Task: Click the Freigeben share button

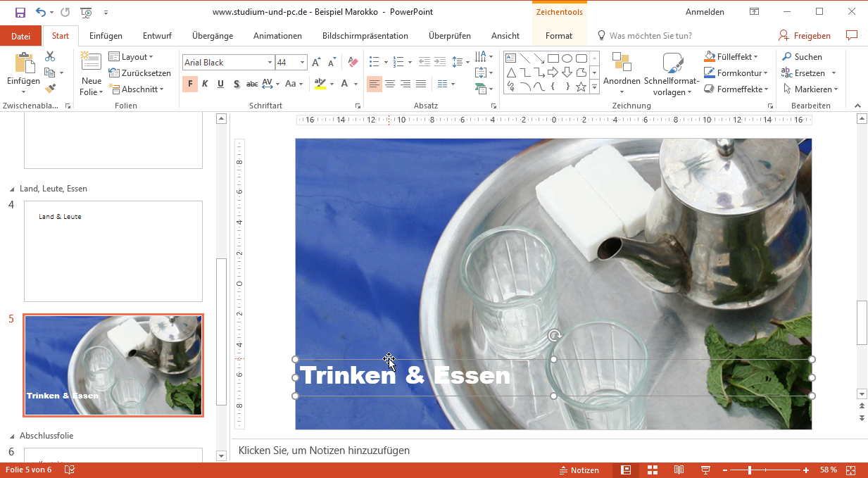Action: tap(805, 36)
